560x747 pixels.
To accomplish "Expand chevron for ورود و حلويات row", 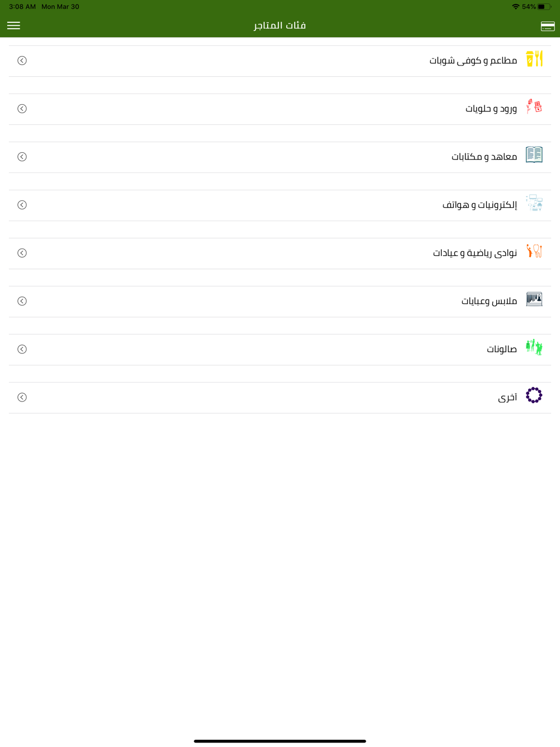I will coord(22,109).
